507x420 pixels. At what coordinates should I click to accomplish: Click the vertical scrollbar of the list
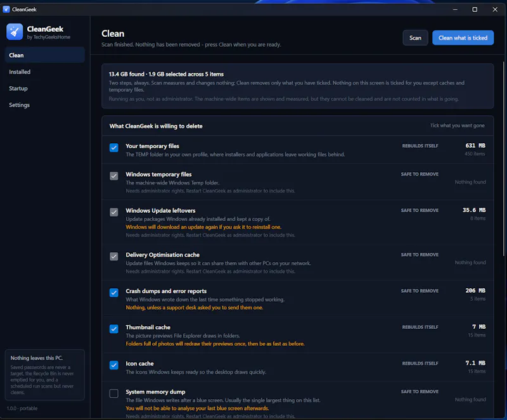(x=503, y=159)
